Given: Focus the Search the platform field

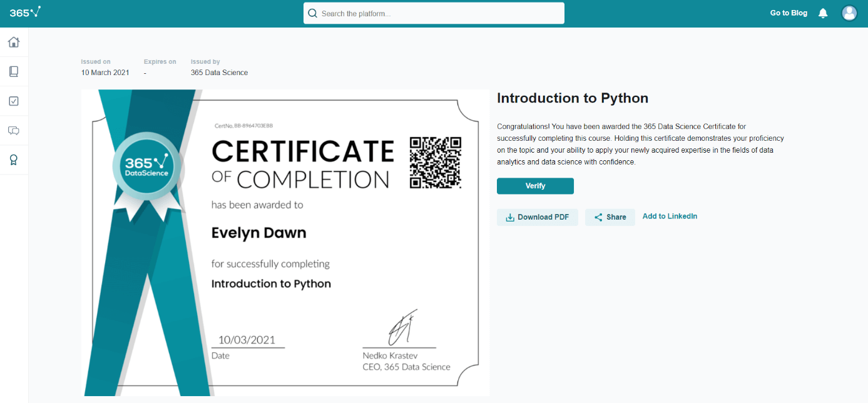Looking at the screenshot, I should pos(438,13).
